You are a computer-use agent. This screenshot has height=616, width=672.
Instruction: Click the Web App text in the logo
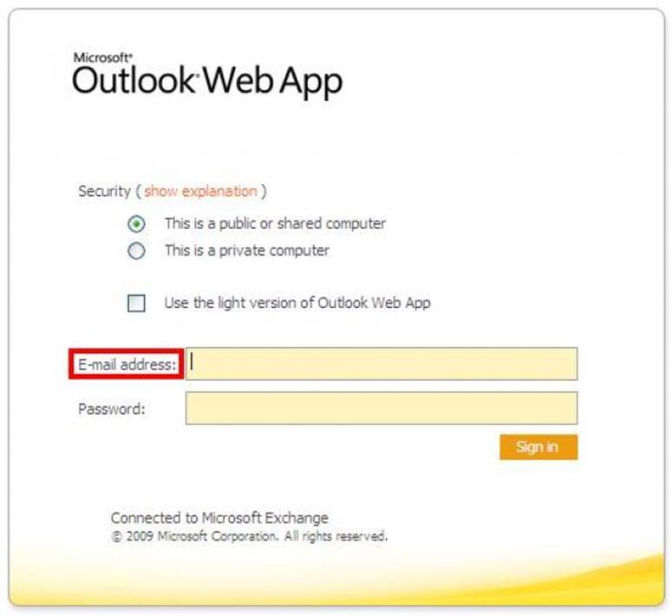coord(272,82)
